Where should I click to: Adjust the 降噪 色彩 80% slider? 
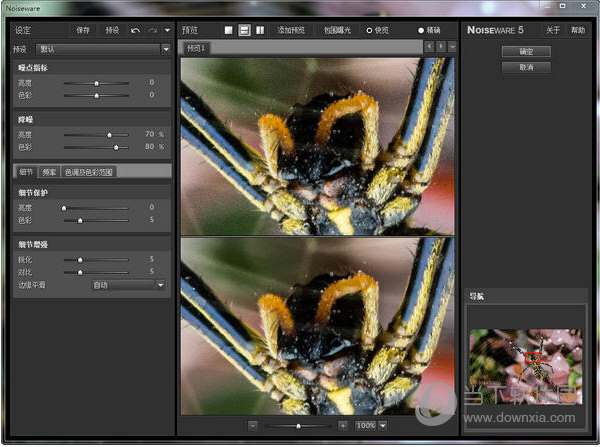(96, 147)
